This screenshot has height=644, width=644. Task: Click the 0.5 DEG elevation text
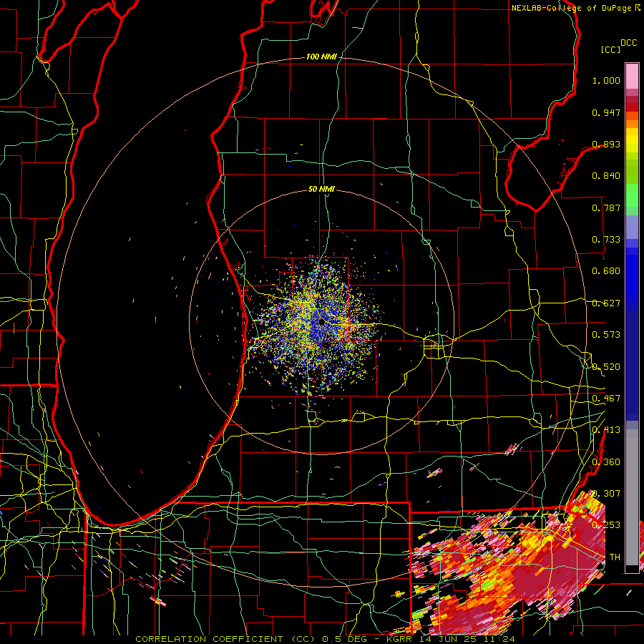click(343, 639)
